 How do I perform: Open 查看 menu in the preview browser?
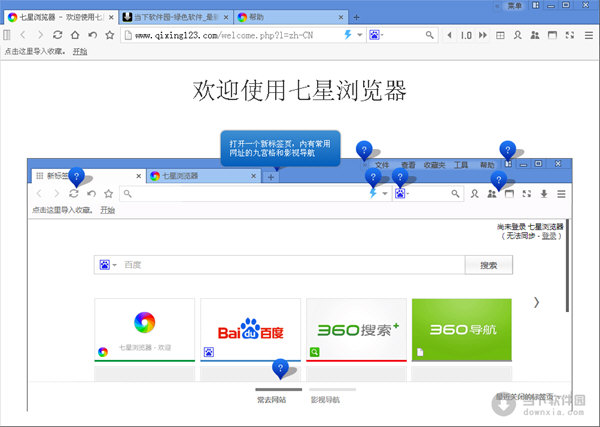coord(408,165)
